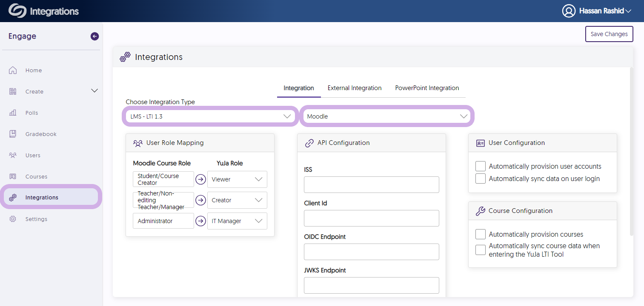Click the Home house icon
Image resolution: width=644 pixels, height=306 pixels.
[13, 70]
